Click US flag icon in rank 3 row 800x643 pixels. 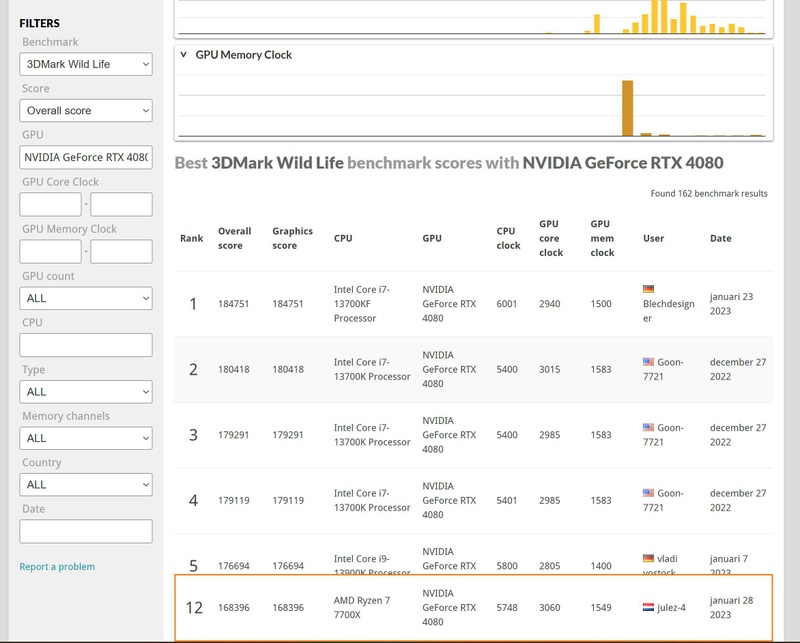click(x=648, y=428)
